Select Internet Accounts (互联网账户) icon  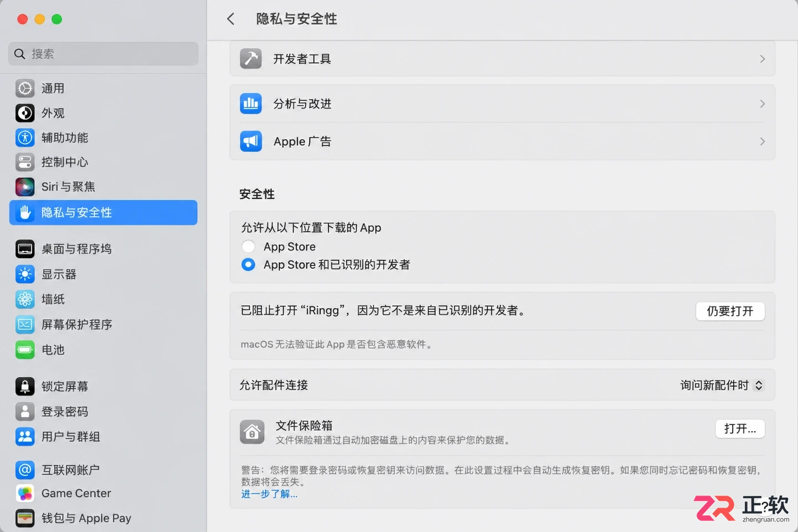tap(25, 470)
